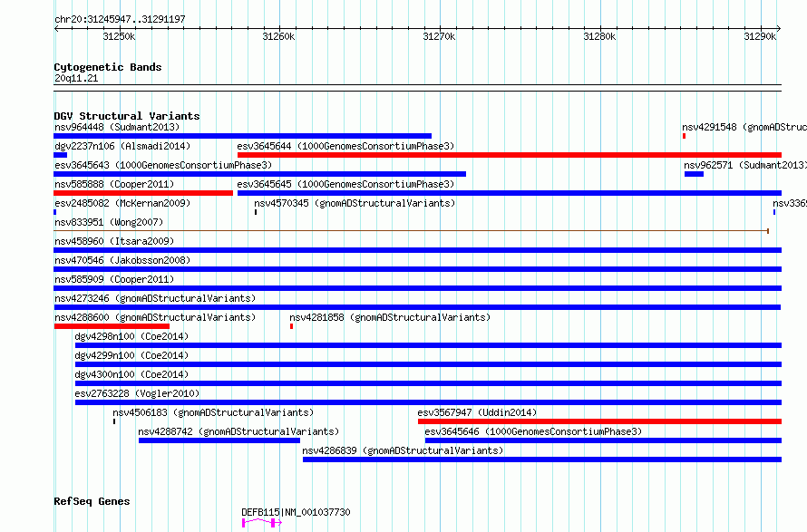
Task: Select the dgv4300n100 (Coe2014) bar
Action: [428, 384]
